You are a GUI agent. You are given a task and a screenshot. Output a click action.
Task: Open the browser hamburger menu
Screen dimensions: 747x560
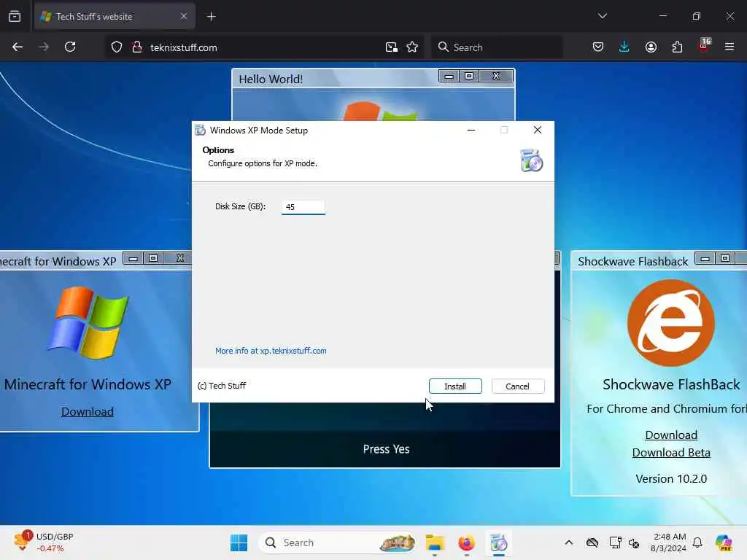click(729, 47)
